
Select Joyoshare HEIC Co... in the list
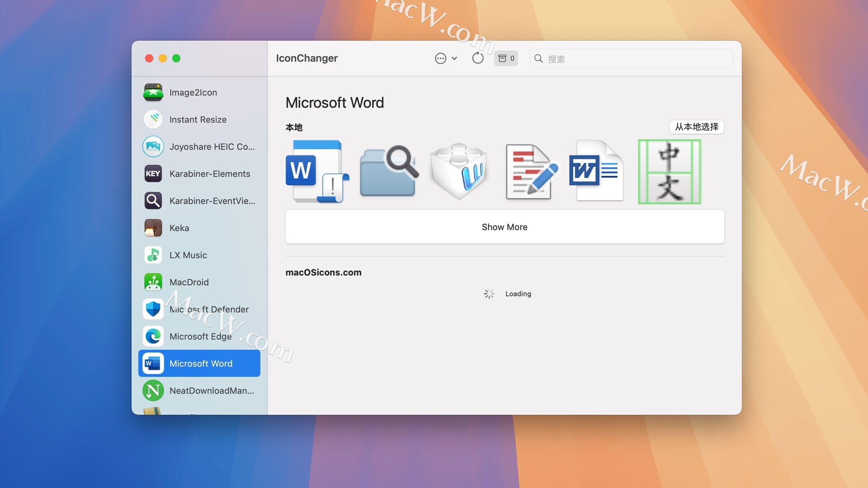click(x=199, y=146)
